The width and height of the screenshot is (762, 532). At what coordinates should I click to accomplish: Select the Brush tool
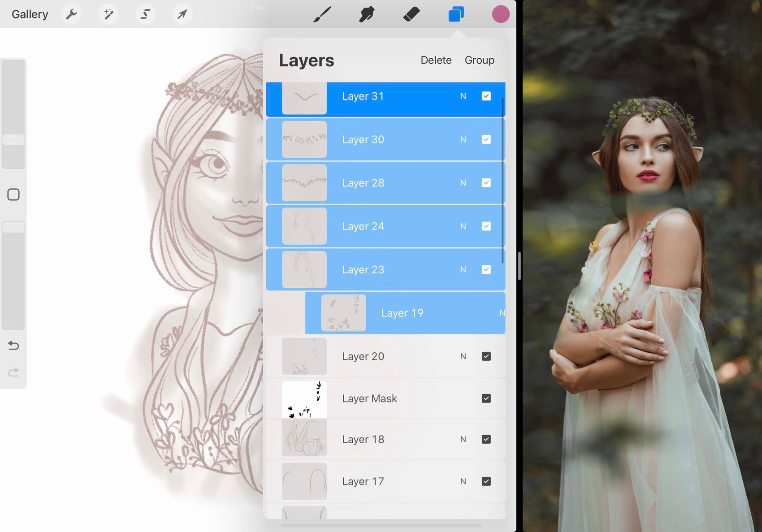[x=322, y=14]
